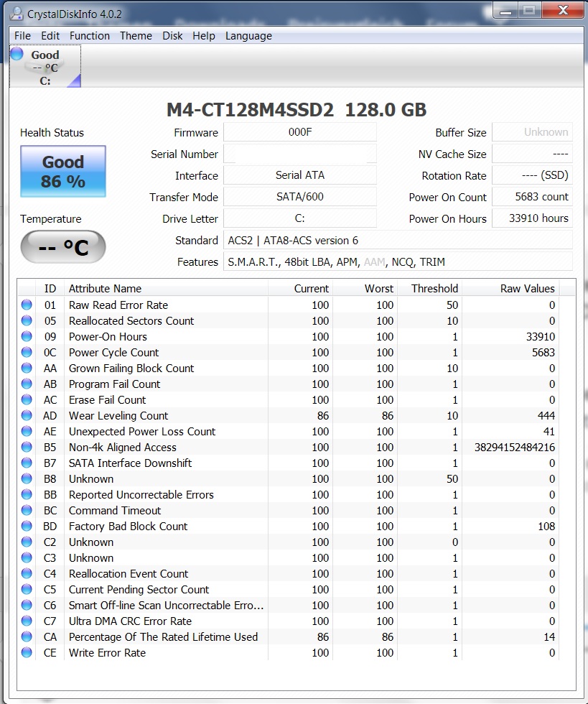Open the Help menu
This screenshot has width=588, height=704.
[204, 36]
